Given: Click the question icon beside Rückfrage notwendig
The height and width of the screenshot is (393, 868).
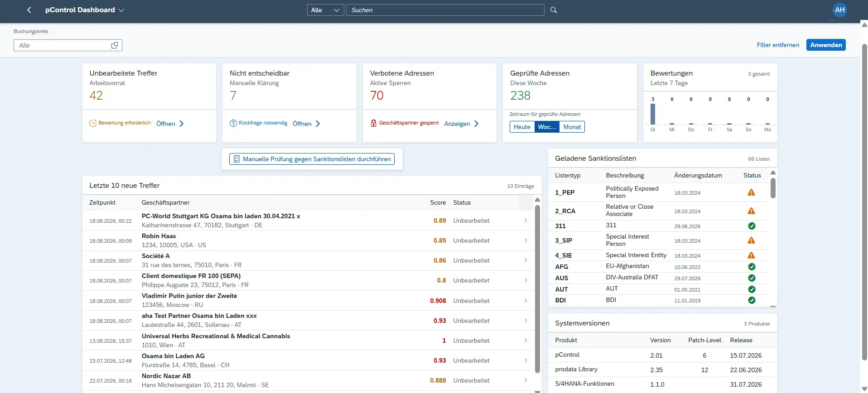Looking at the screenshot, I should pyautogui.click(x=233, y=123).
